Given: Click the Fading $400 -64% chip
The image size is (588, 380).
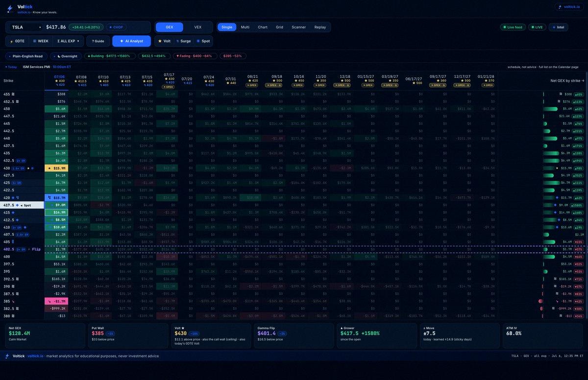Looking at the screenshot, I should [x=196, y=56].
